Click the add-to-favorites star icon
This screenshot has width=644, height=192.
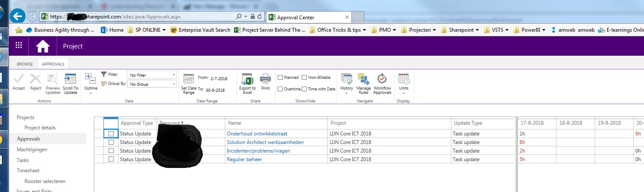coord(18,30)
